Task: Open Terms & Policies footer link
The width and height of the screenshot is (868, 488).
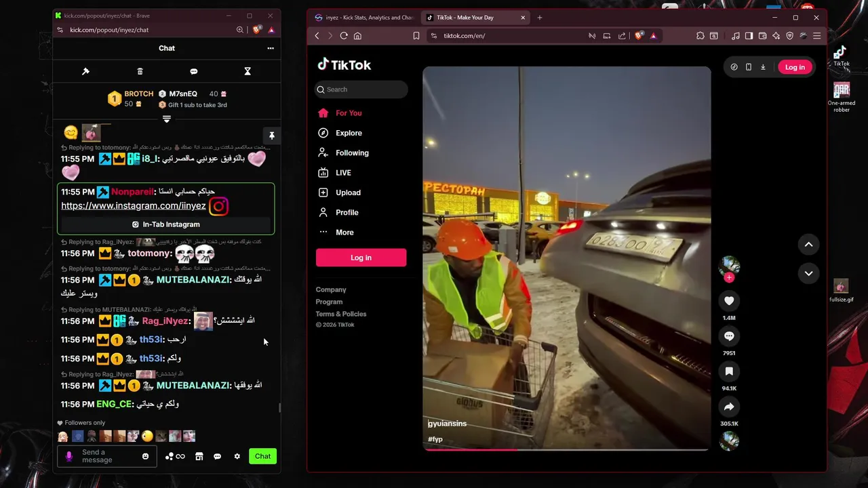Action: point(340,314)
